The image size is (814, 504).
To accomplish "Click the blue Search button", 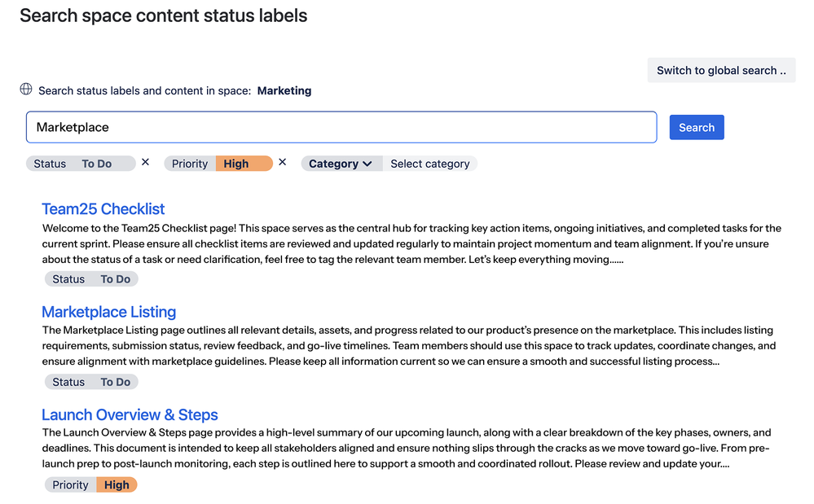I will click(696, 127).
